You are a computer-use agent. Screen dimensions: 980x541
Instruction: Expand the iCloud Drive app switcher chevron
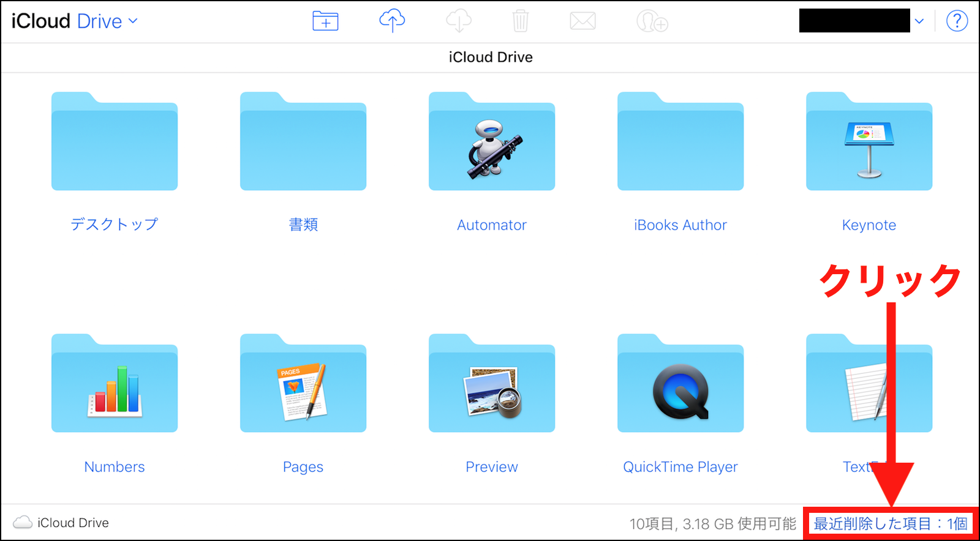click(x=133, y=21)
